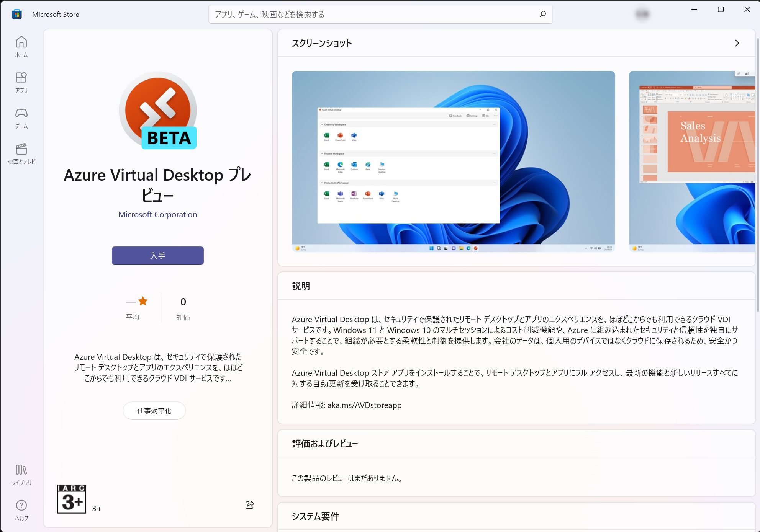
Task: Click the share icon below the app description
Action: click(249, 505)
